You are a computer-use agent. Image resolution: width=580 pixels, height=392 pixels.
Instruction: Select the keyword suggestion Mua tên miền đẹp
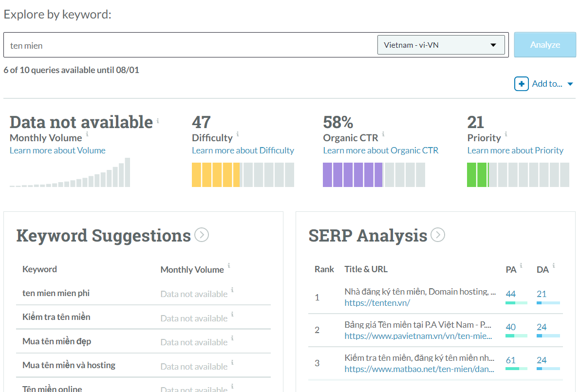point(57,341)
